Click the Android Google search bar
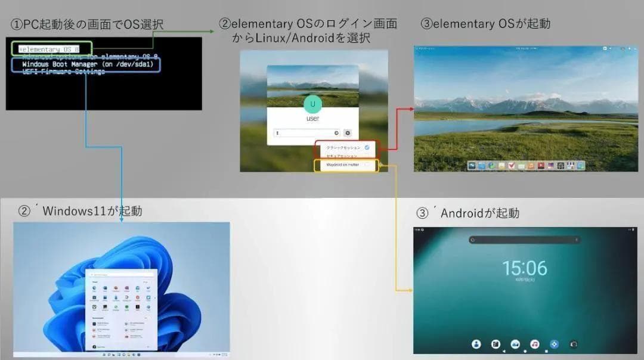Screen dimensions: 644x360 point(525,240)
